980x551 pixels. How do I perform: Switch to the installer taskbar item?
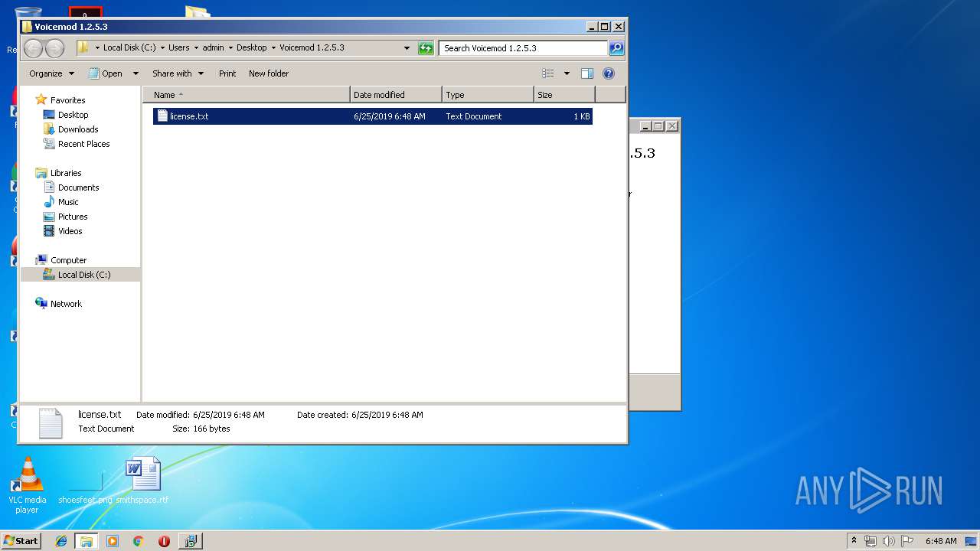point(191,541)
